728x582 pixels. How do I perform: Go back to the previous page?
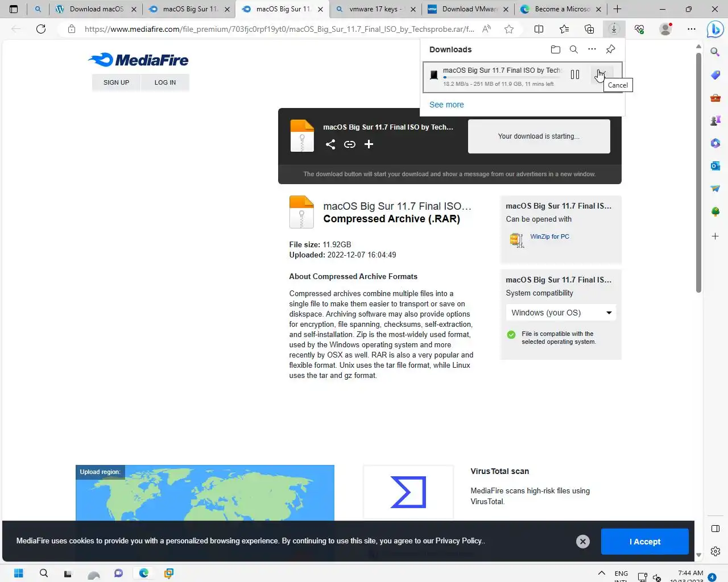(16, 29)
